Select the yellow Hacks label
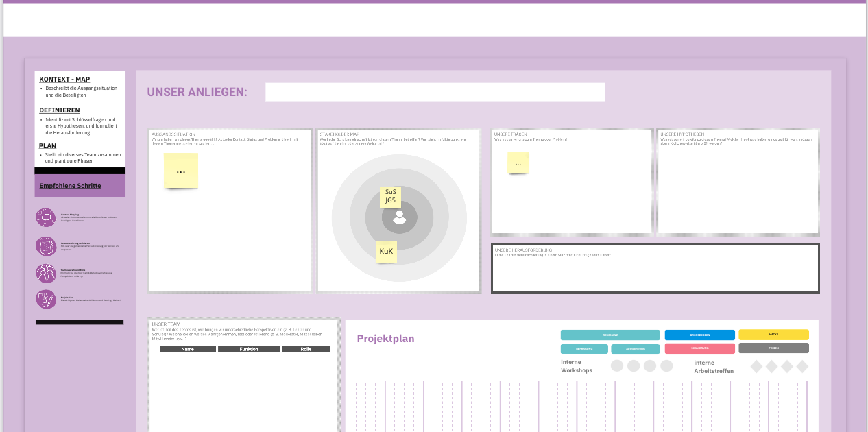 click(x=773, y=335)
